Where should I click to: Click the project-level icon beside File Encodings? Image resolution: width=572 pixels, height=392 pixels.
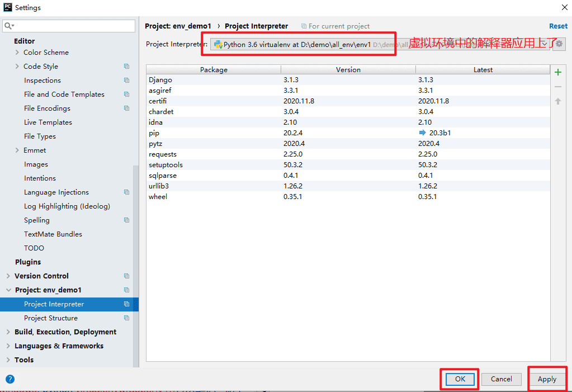(x=126, y=108)
